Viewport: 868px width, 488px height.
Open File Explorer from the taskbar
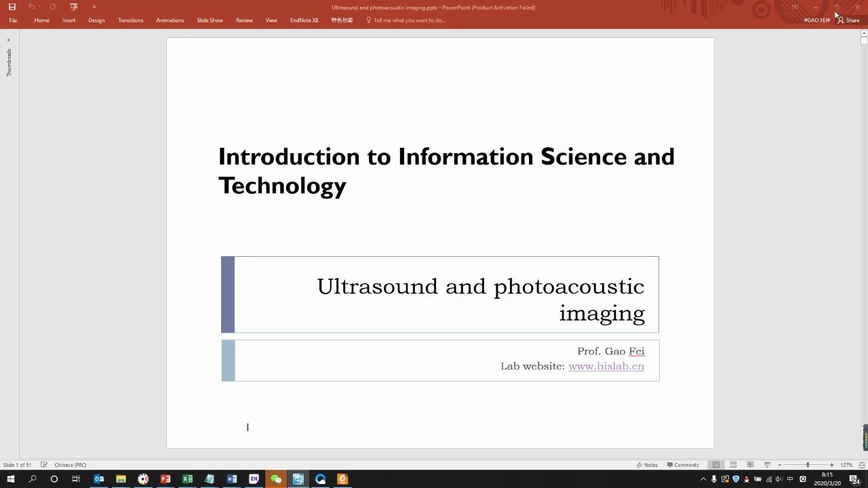121,479
